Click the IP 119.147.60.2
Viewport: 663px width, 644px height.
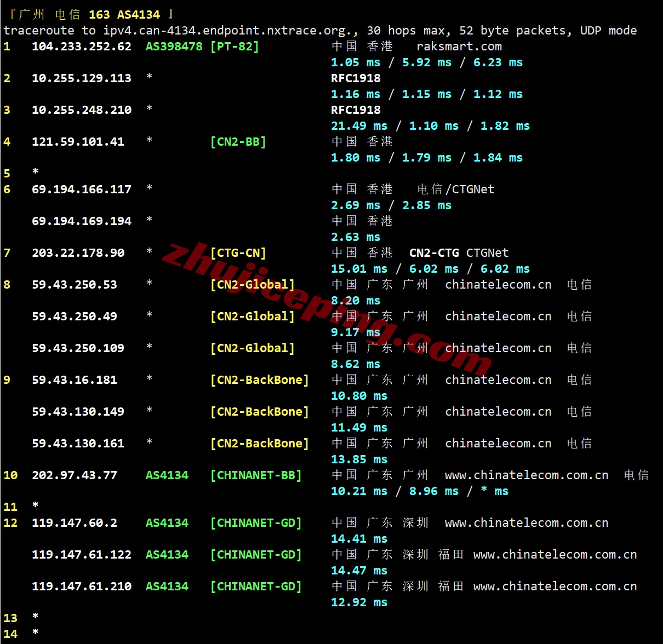pos(75,523)
